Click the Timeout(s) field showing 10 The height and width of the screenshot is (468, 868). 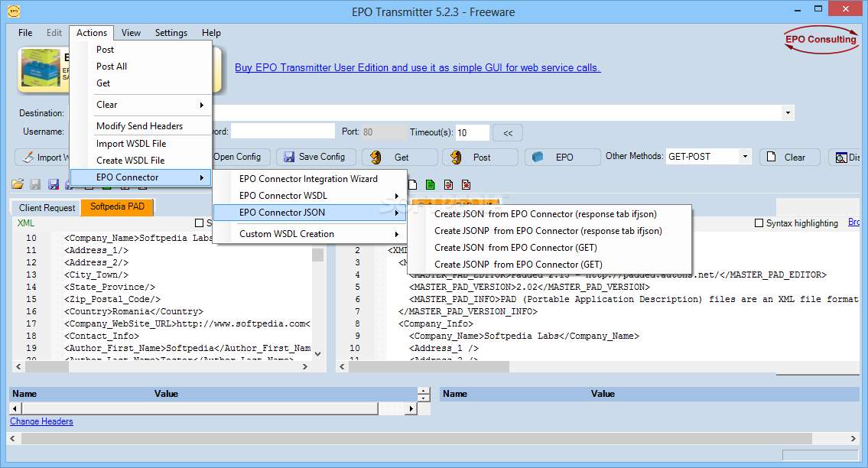[x=472, y=132]
